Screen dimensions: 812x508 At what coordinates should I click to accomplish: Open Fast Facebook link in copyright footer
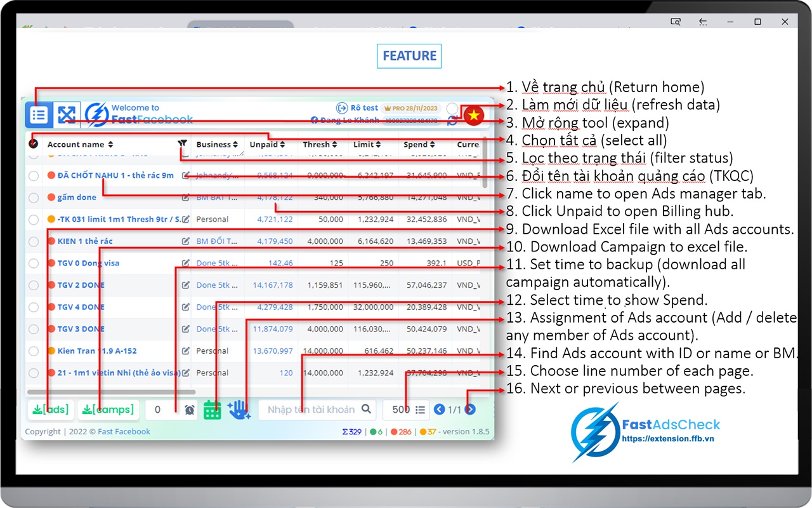coord(124,432)
